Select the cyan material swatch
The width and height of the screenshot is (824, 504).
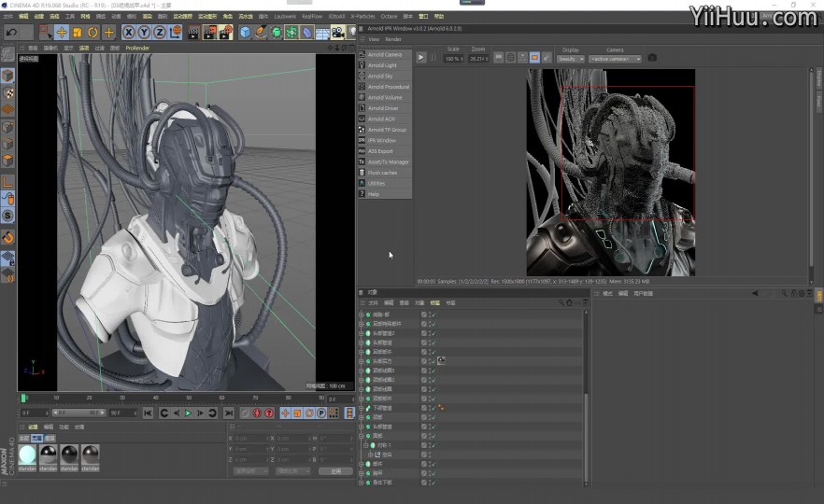(x=27, y=455)
